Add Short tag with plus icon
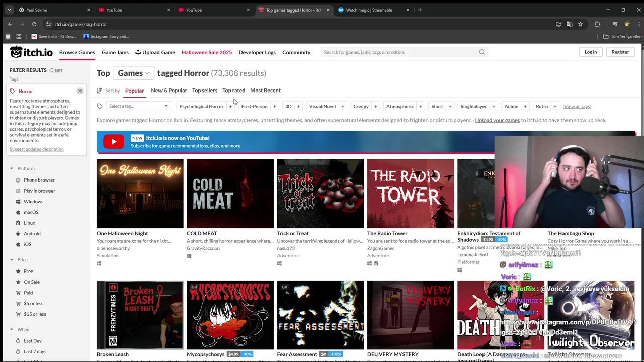The image size is (644, 362). (450, 107)
